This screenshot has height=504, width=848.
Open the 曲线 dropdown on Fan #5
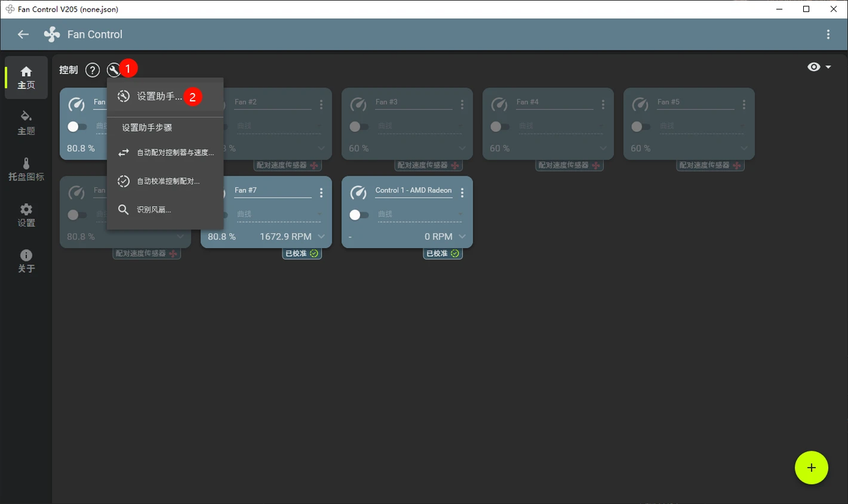click(x=701, y=127)
